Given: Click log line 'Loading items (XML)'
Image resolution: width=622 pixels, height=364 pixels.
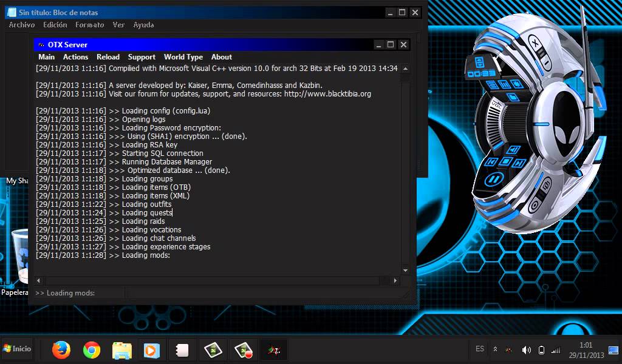Looking at the screenshot, I should (x=112, y=196).
